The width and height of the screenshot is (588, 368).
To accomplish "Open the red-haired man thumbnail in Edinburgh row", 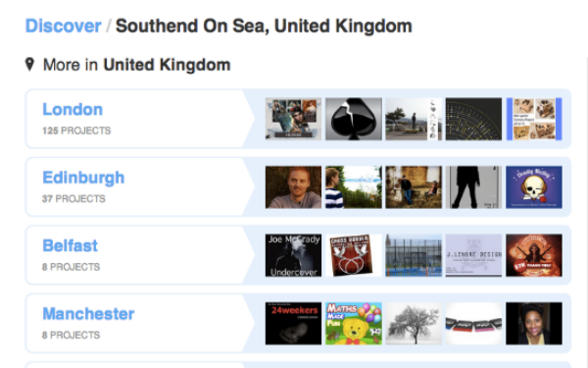I will (x=293, y=187).
